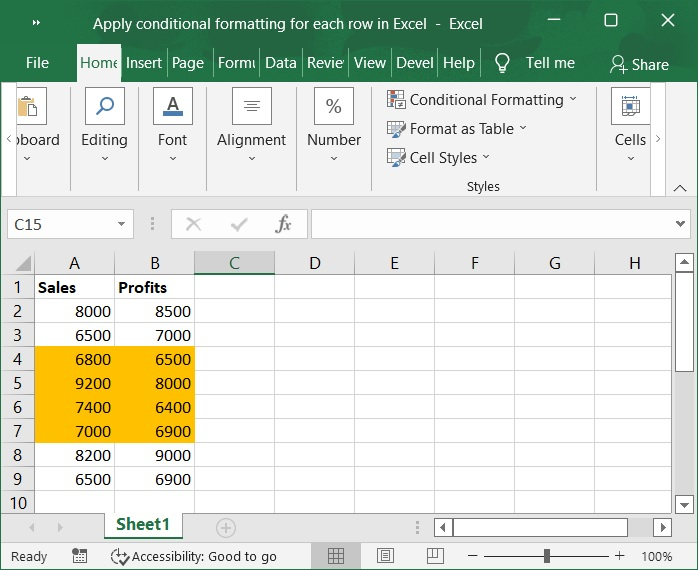The image size is (700, 570).
Task: Open the Number format percent icon
Action: point(333,107)
